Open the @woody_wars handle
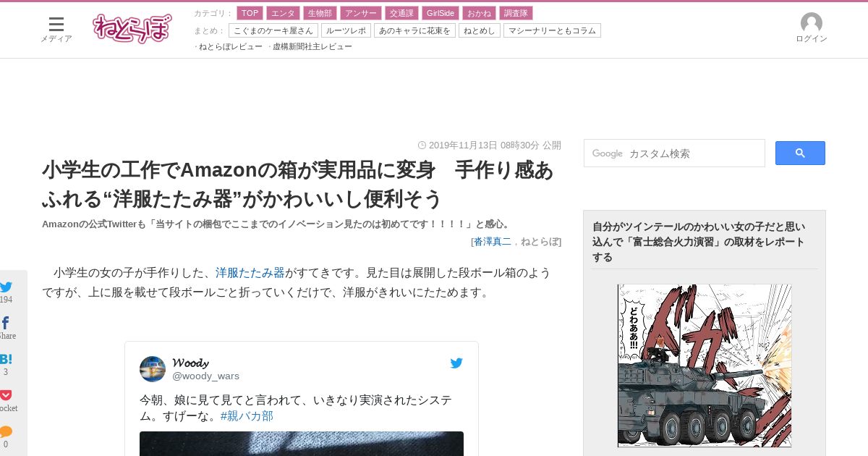868x456 pixels. tap(205, 376)
